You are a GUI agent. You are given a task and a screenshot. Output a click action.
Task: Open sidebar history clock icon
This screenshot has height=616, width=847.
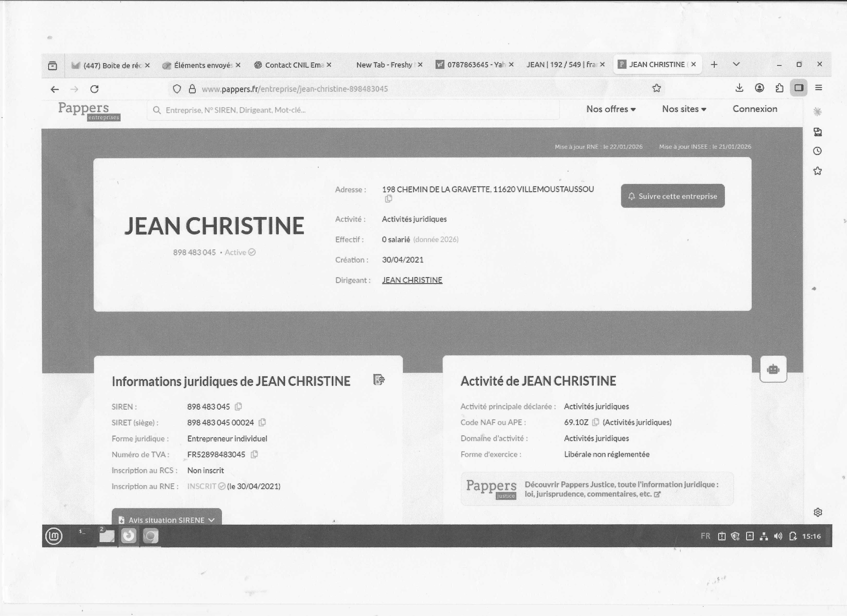point(818,151)
